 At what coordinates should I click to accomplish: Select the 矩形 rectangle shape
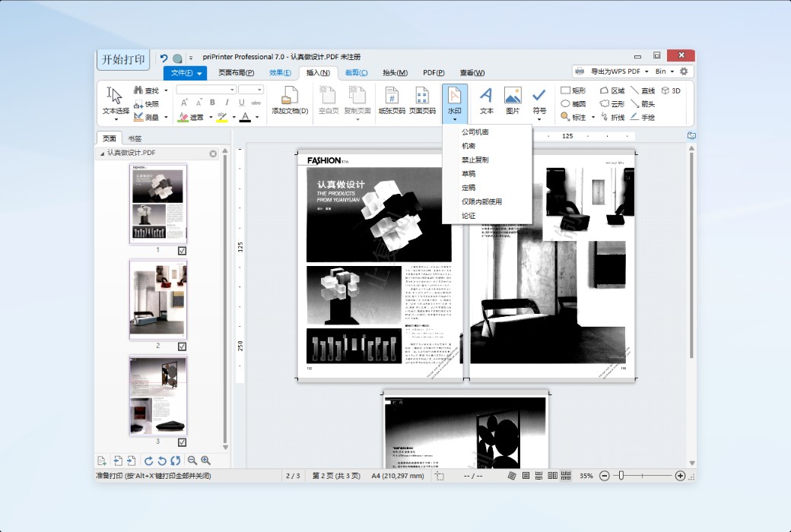(573, 90)
